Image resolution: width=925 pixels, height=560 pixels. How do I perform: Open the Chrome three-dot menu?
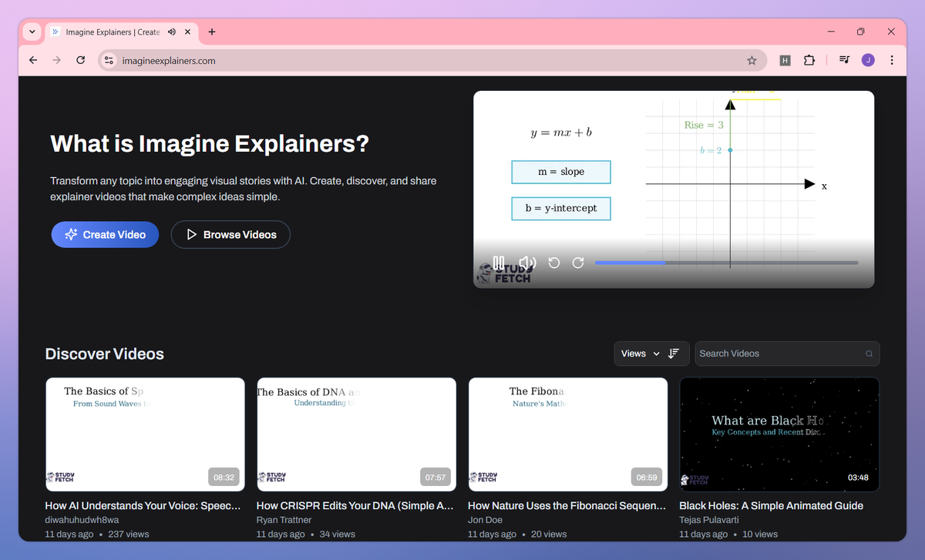892,60
